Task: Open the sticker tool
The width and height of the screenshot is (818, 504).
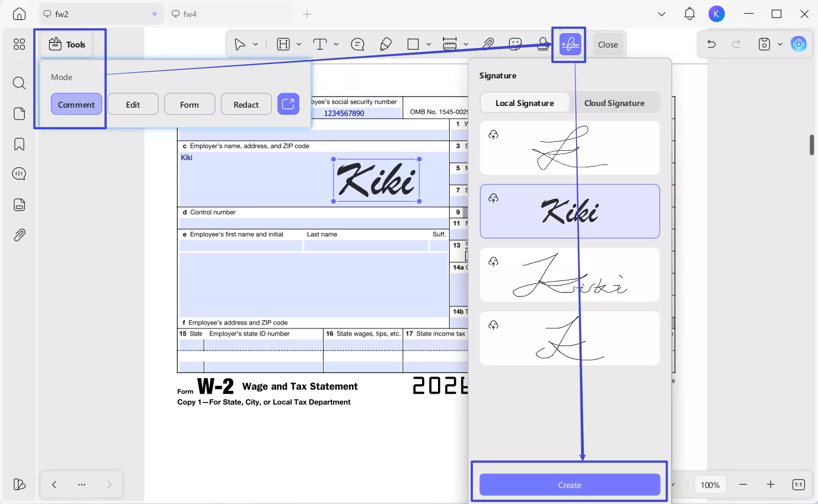Action: (x=515, y=44)
